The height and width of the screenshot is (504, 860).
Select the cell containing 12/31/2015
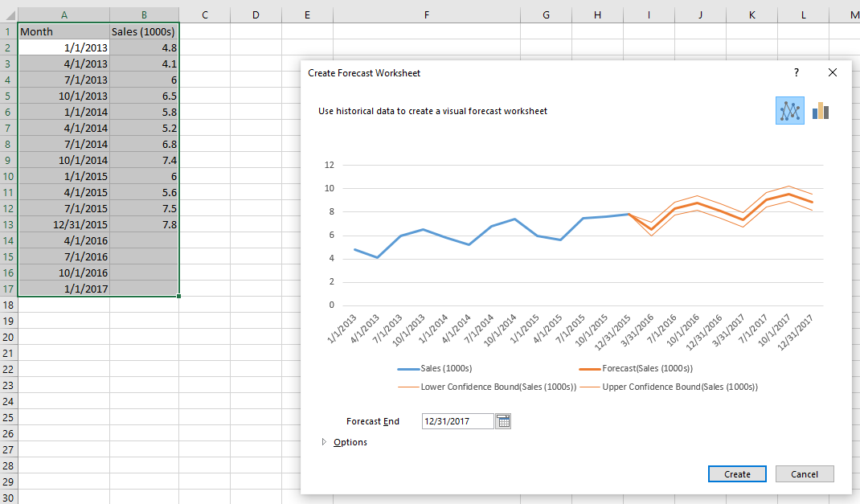tap(64, 224)
